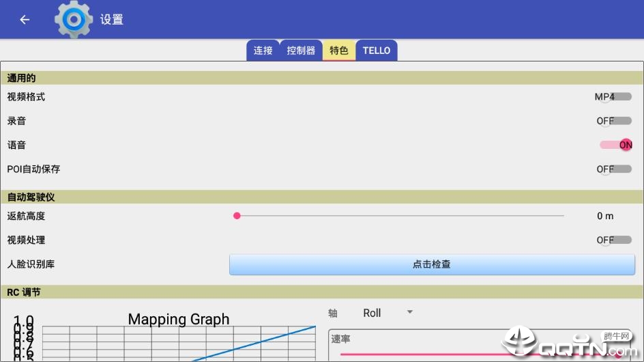Click the blue gear settings icon
Image resolution: width=644 pixels, height=362 pixels.
[x=74, y=20]
